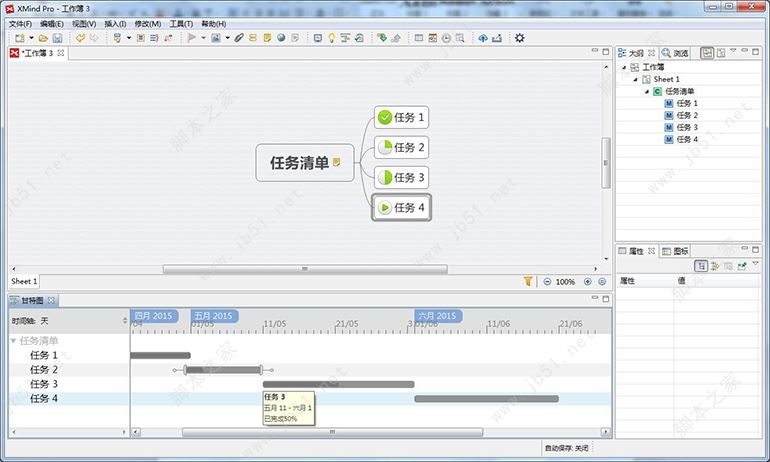The image size is (770, 462).
Task: Select the 任务 4 Gantt bar
Action: (x=486, y=399)
